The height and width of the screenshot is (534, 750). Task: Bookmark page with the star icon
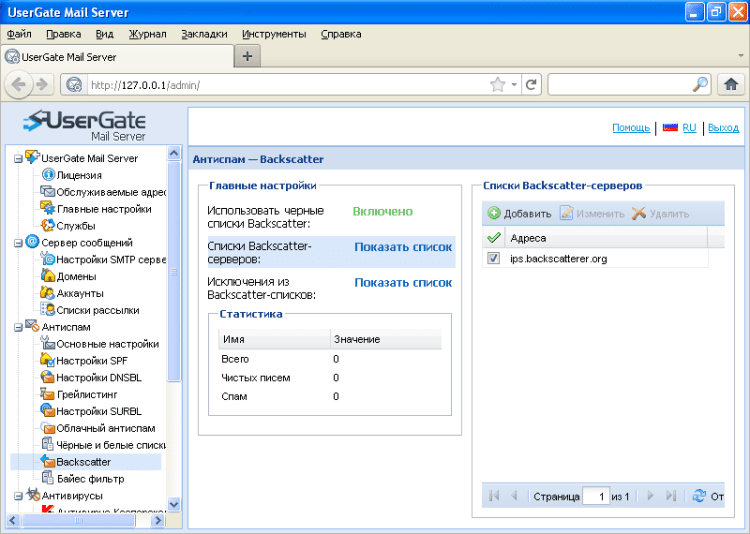[497, 85]
